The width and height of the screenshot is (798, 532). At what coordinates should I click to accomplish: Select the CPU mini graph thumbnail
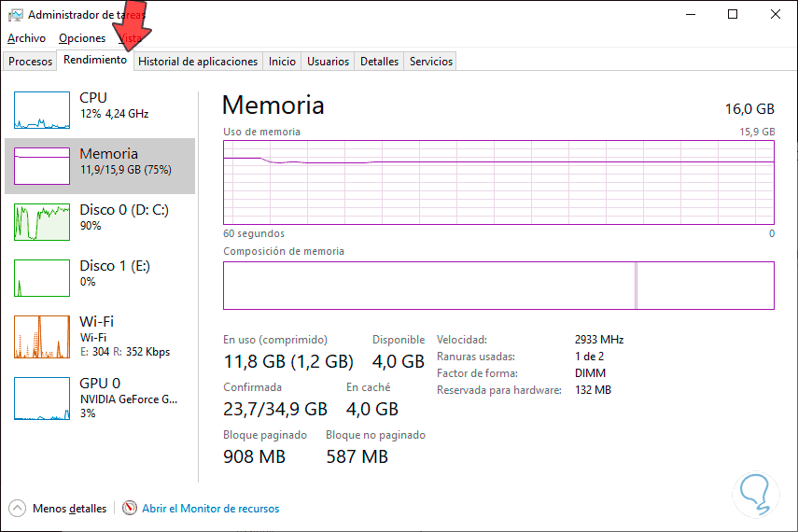[42, 110]
